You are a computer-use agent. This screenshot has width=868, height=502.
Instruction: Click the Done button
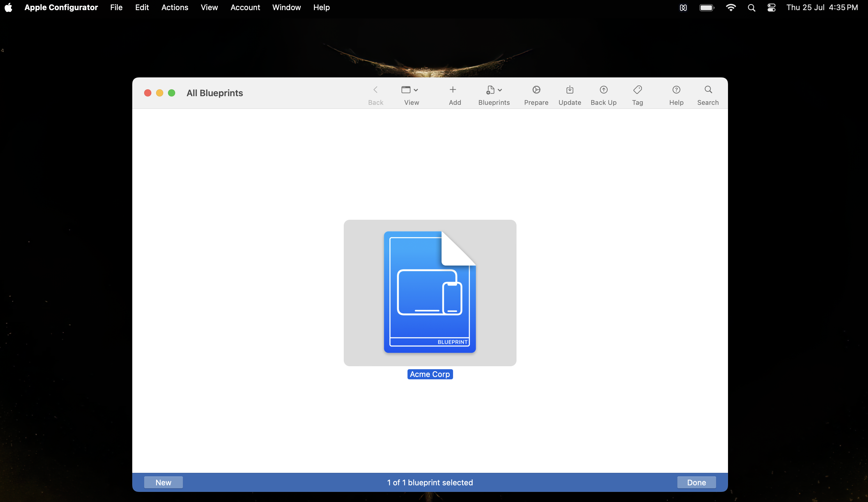[x=696, y=482]
